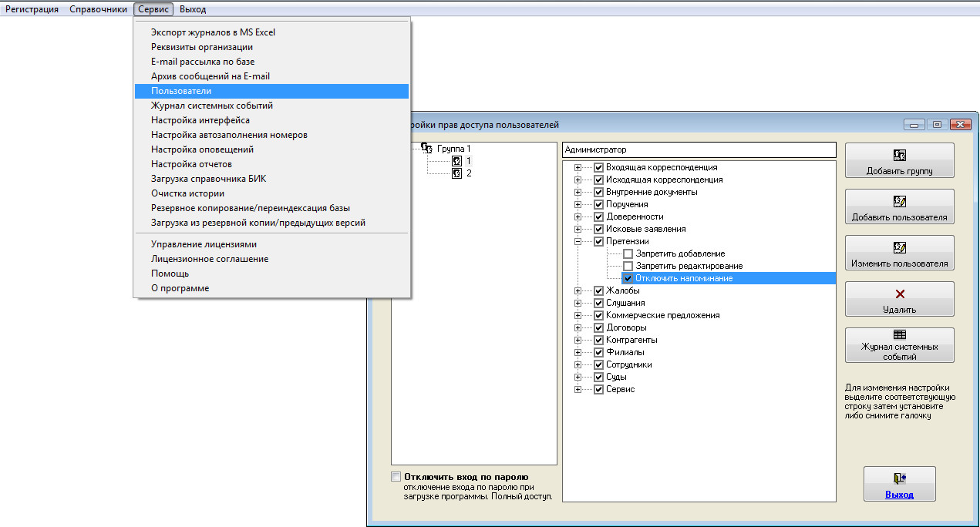This screenshot has width=980, height=527.
Task: Expand the Договоры tree node
Action: (578, 327)
